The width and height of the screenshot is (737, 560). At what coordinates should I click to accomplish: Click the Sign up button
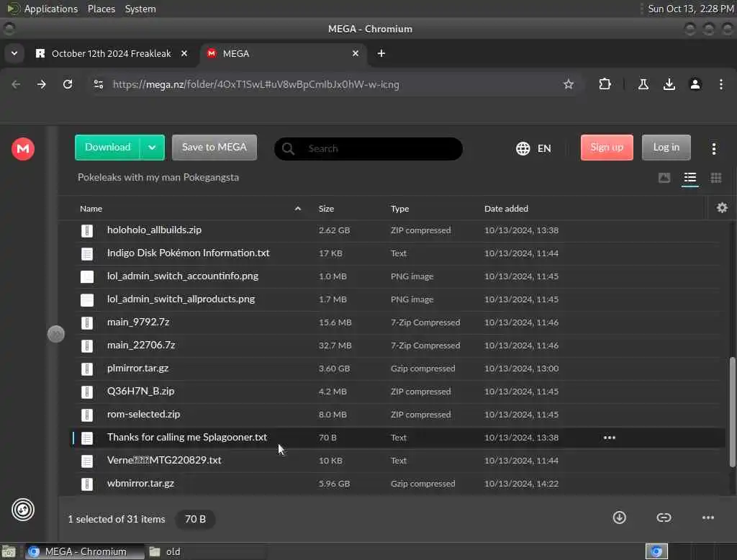point(607,148)
